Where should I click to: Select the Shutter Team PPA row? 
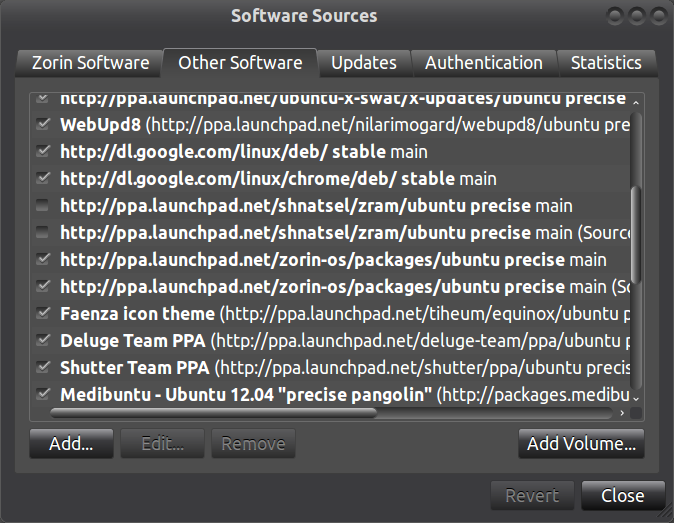pos(330,368)
